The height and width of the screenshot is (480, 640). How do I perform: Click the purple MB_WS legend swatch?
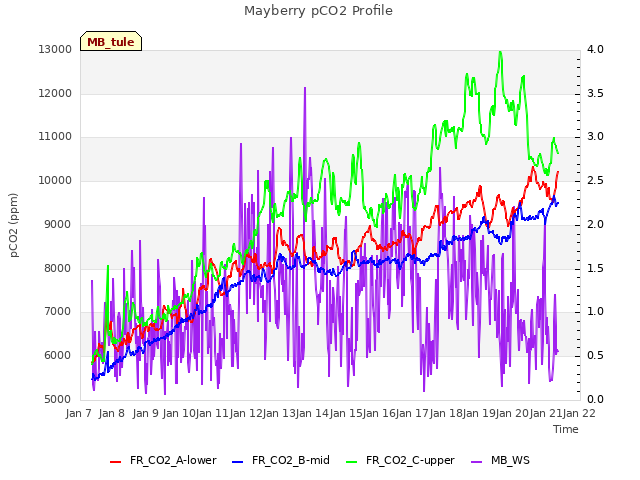point(477,462)
